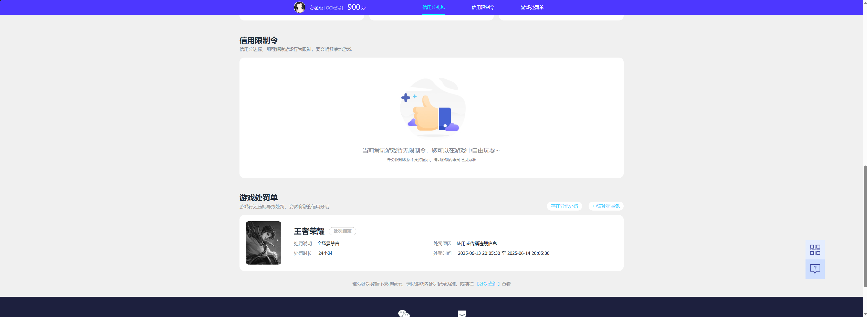Click username 方老魔 in header

click(x=316, y=8)
